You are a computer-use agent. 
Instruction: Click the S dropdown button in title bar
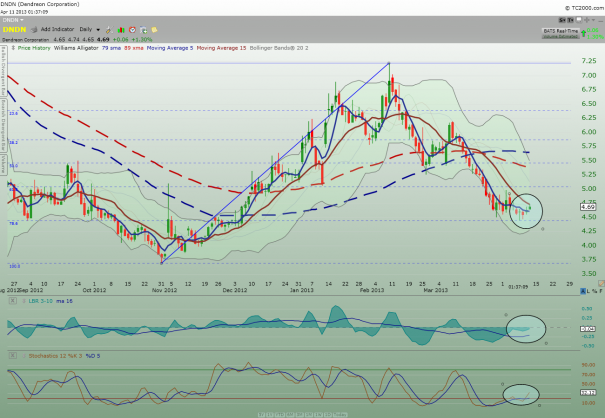[562, 20]
